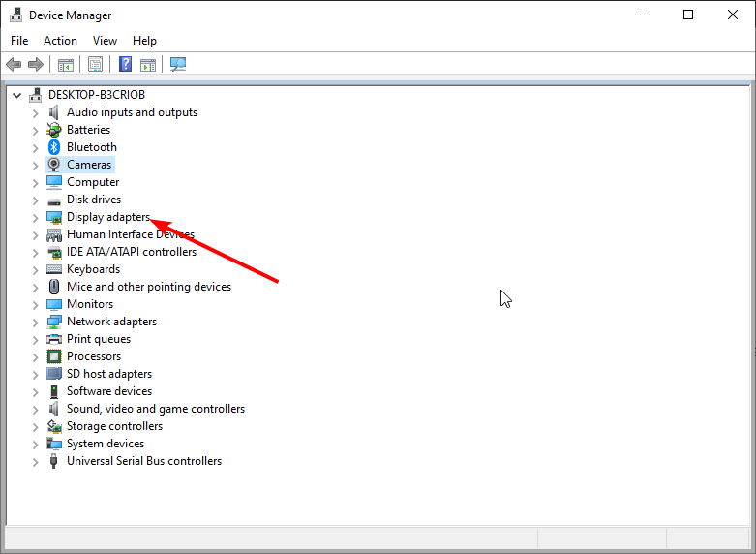756x554 pixels.
Task: Open the View menu
Action: (x=105, y=41)
